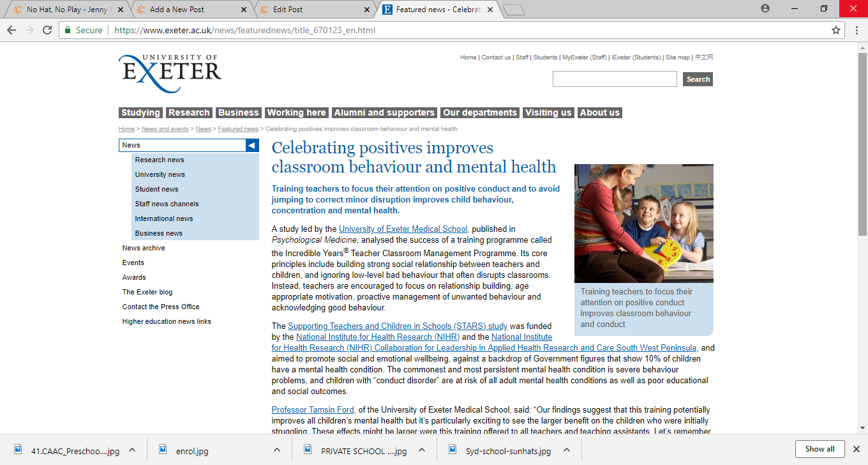Open the Working here menu
This screenshot has width=868, height=465.
tap(297, 112)
